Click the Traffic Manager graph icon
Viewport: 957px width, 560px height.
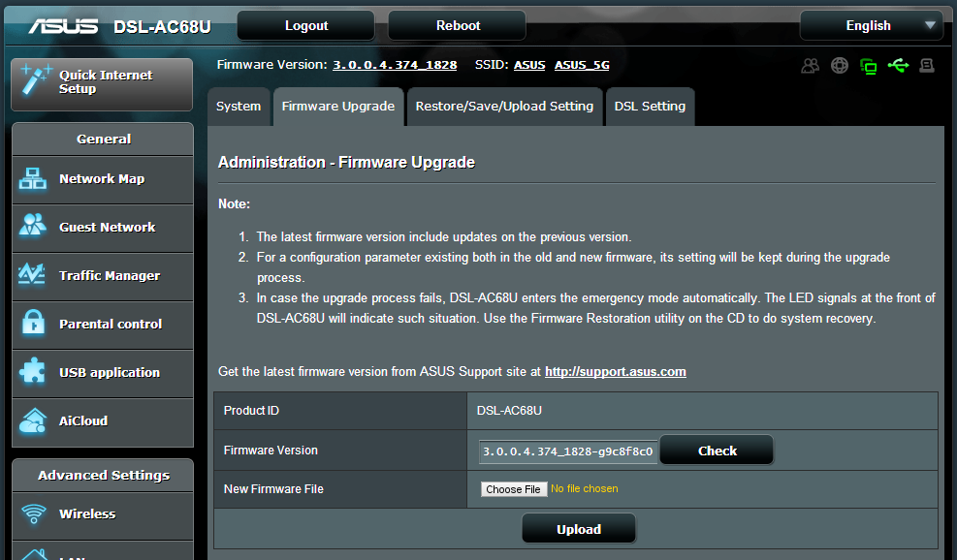coord(32,274)
